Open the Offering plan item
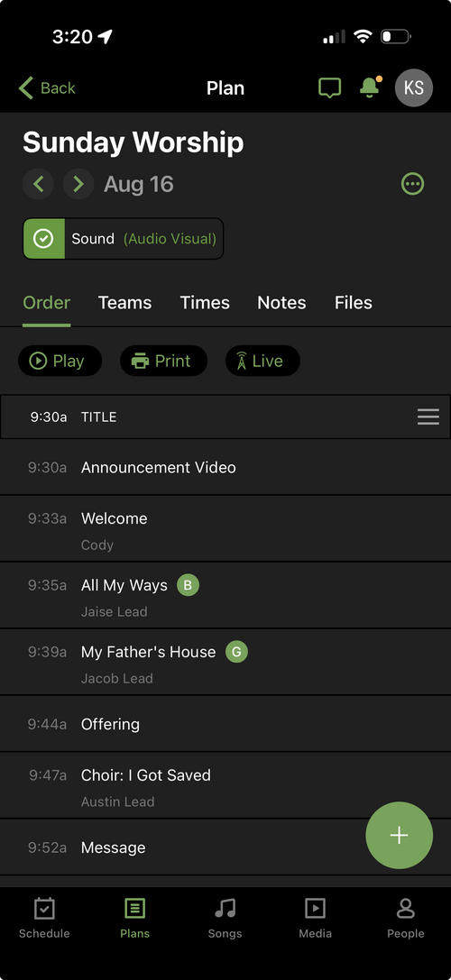The width and height of the screenshot is (451, 980). 225,724
